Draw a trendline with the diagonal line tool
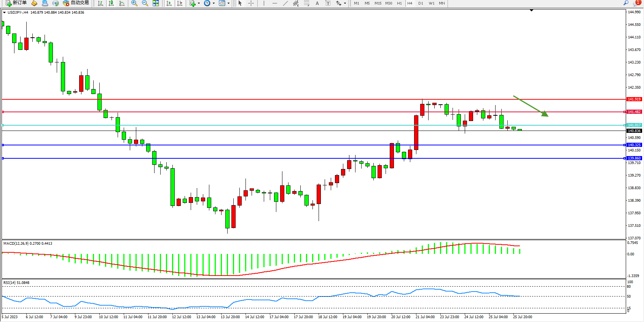Viewport: 644px width, 322px height. [x=285, y=3]
